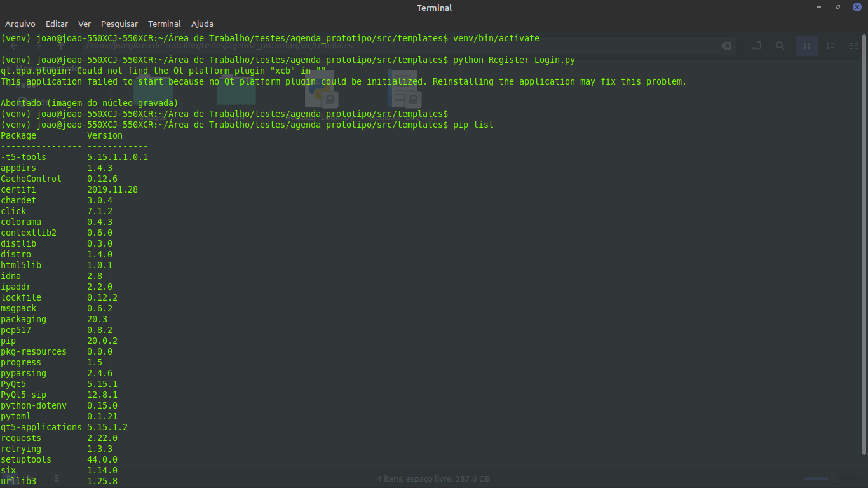Click the toggle location entry icon
This screenshot has width=868, height=488.
756,46
